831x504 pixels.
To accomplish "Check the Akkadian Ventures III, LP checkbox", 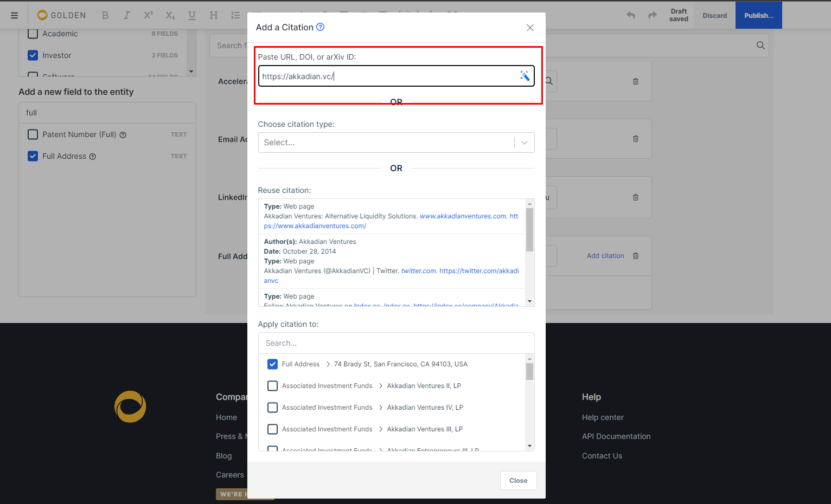I will [273, 429].
